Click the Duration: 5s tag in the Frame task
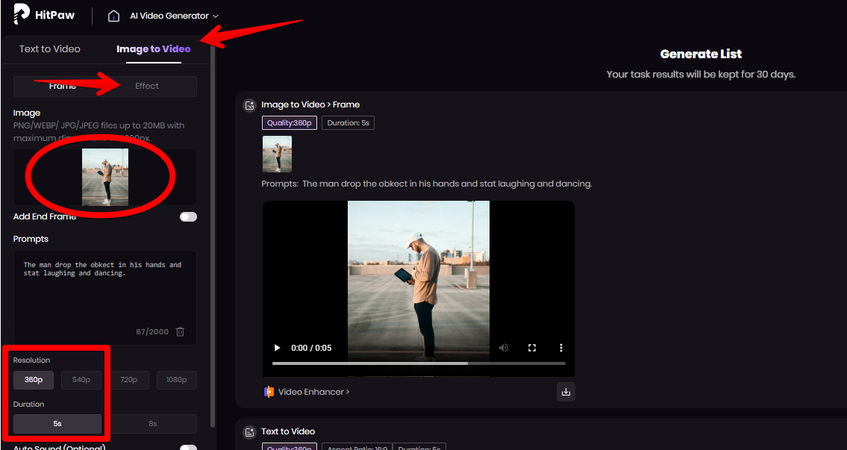The image size is (847, 450). point(348,123)
